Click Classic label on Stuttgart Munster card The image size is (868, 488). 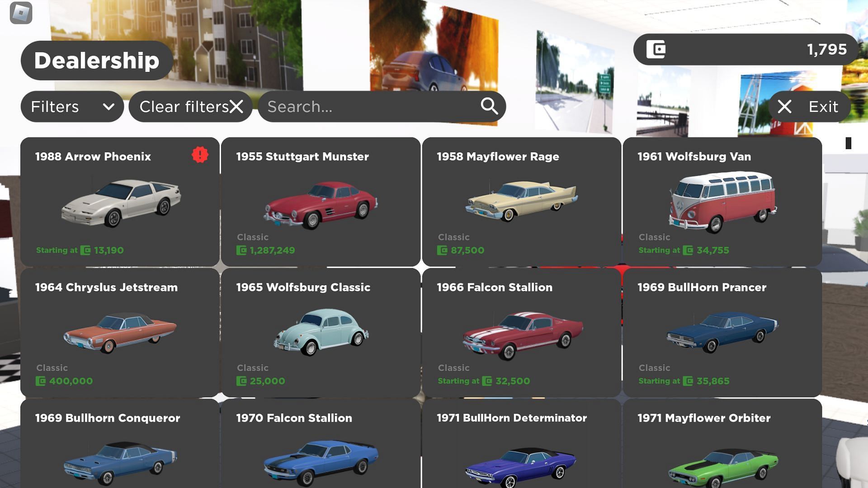253,237
